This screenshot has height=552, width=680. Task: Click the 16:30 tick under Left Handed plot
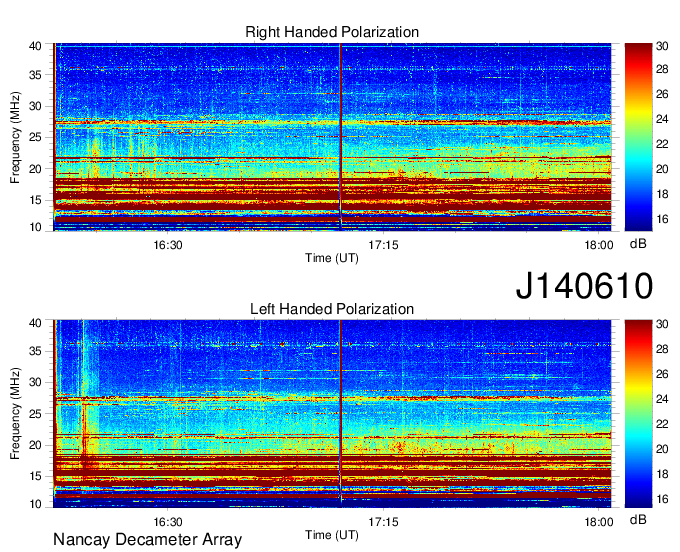tap(168, 522)
